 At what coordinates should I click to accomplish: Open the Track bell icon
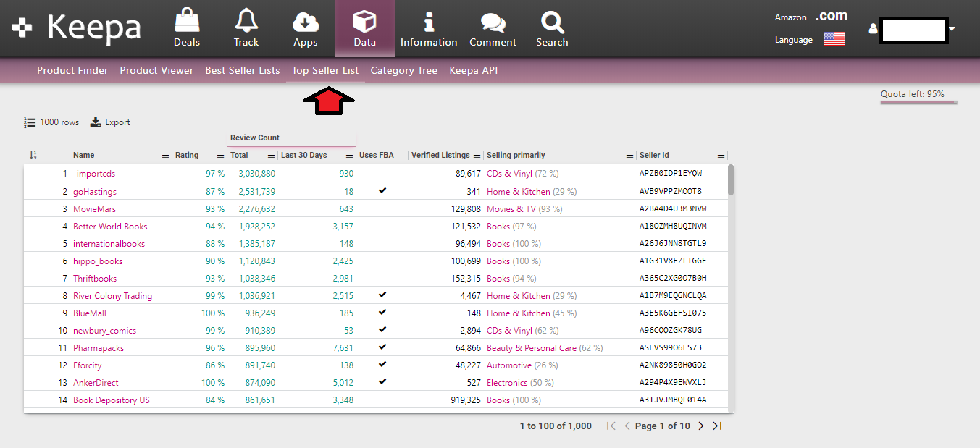(246, 21)
